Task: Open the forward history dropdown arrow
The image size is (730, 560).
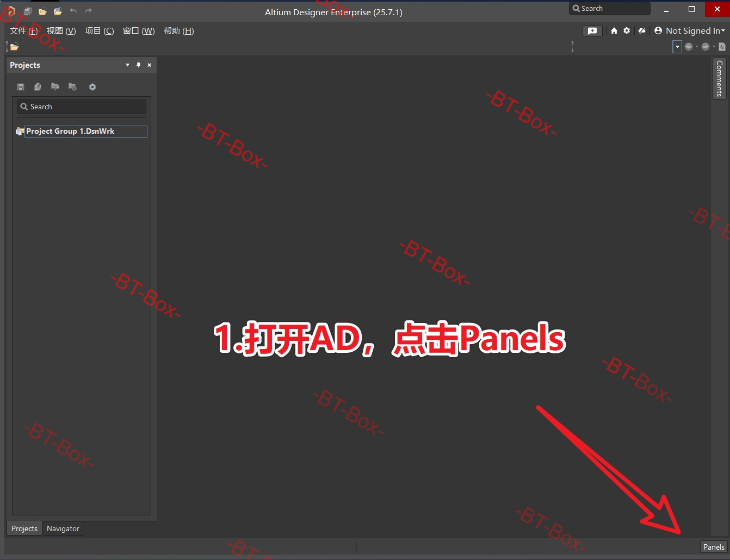Action: pos(714,47)
